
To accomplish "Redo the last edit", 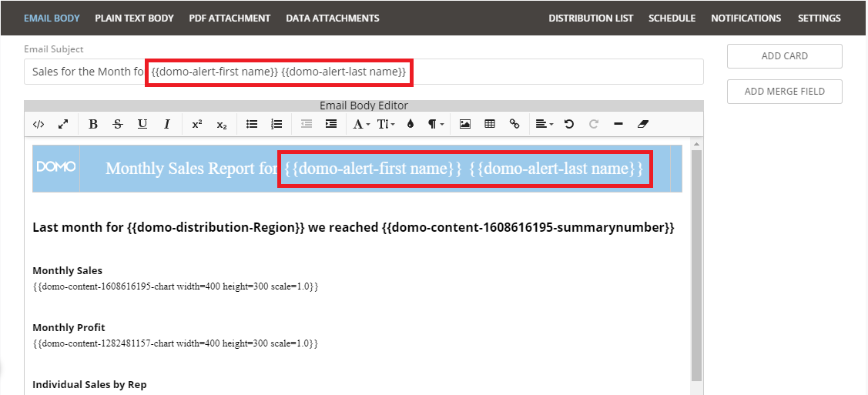I will click(593, 125).
